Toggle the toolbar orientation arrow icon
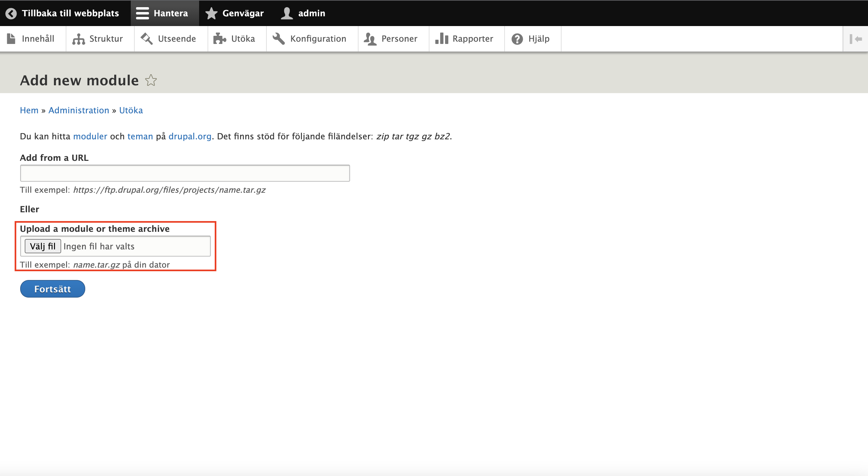Screen dimensions: 868x476 (x=856, y=39)
